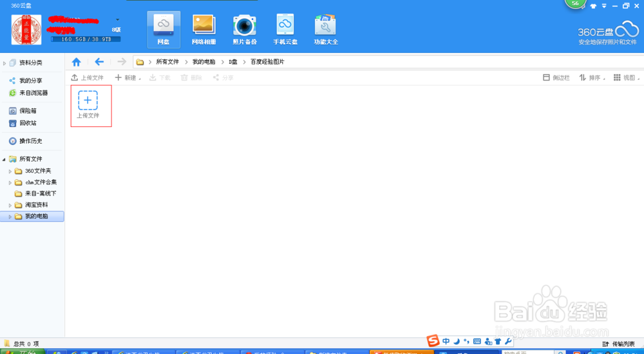Click the 总共 0 项 status text
The image size is (644, 354).
pyautogui.click(x=26, y=344)
